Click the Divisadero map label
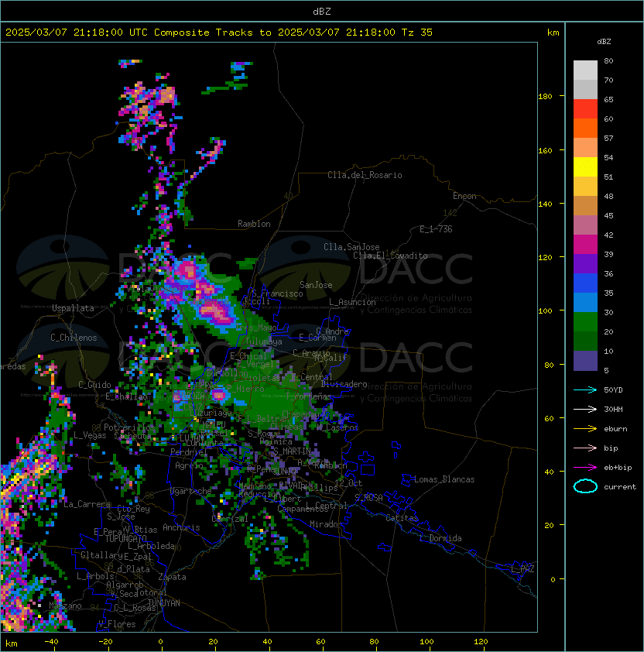 point(344,384)
